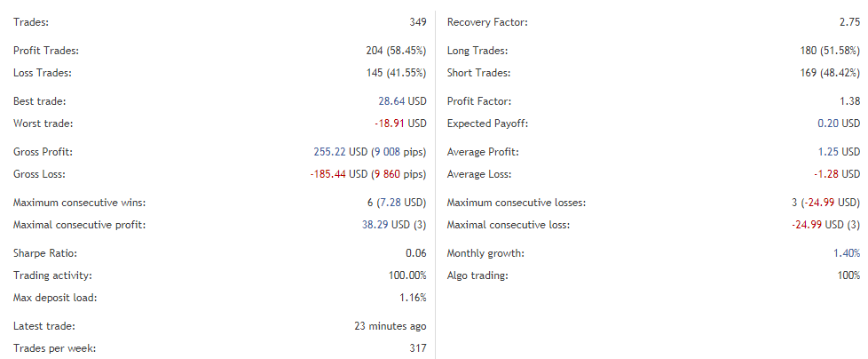
Task: Select the Worst trade value -18.91 USD
Action: (399, 124)
